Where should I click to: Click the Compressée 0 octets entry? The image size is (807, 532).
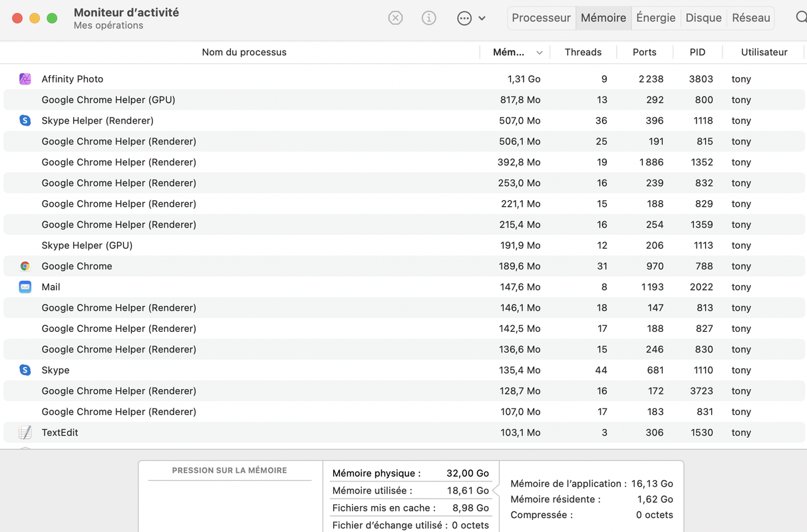coord(591,515)
